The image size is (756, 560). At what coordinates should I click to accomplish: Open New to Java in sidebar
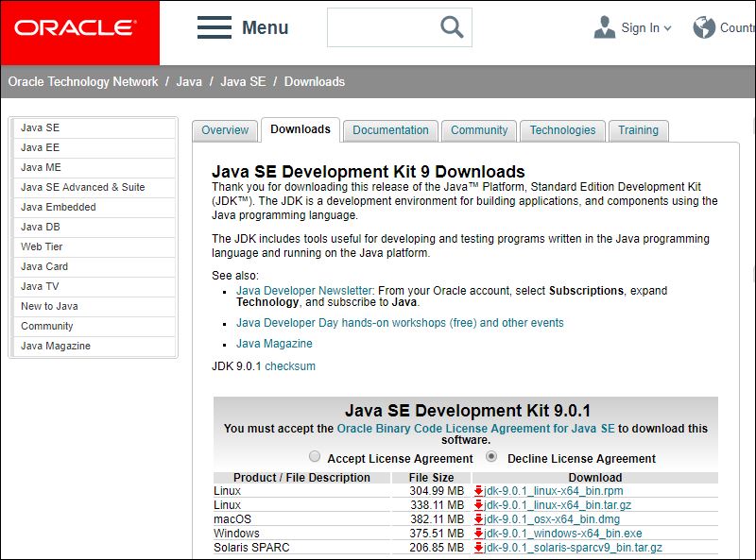click(x=94, y=307)
